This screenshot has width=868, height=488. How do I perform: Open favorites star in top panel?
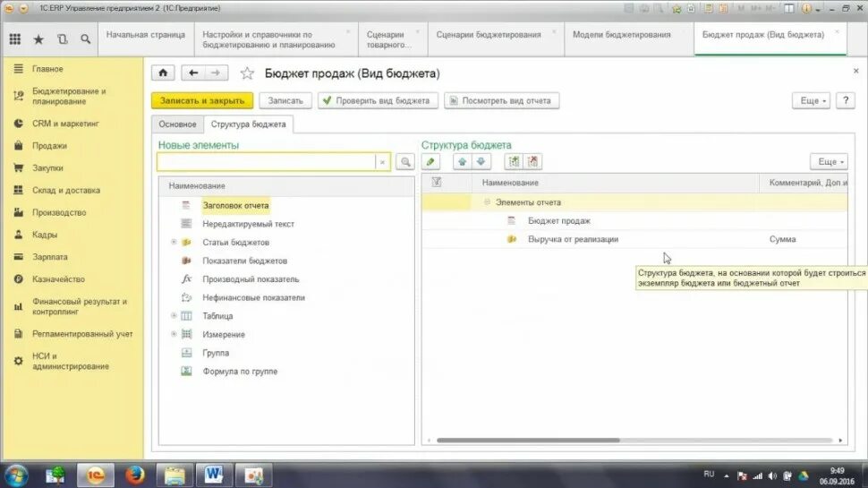[38, 39]
